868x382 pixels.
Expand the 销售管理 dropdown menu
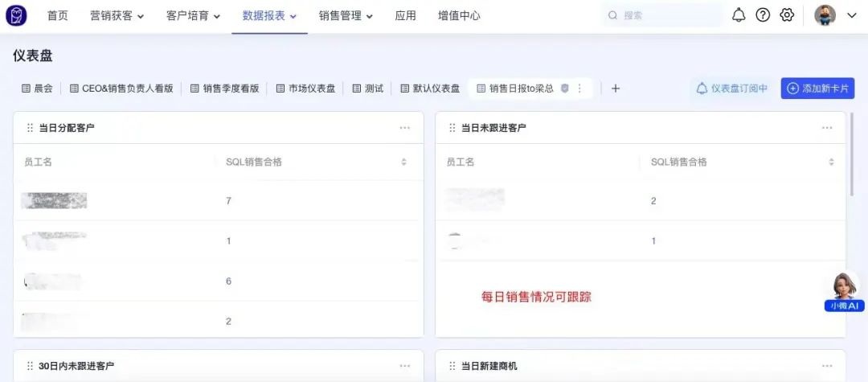click(x=346, y=15)
